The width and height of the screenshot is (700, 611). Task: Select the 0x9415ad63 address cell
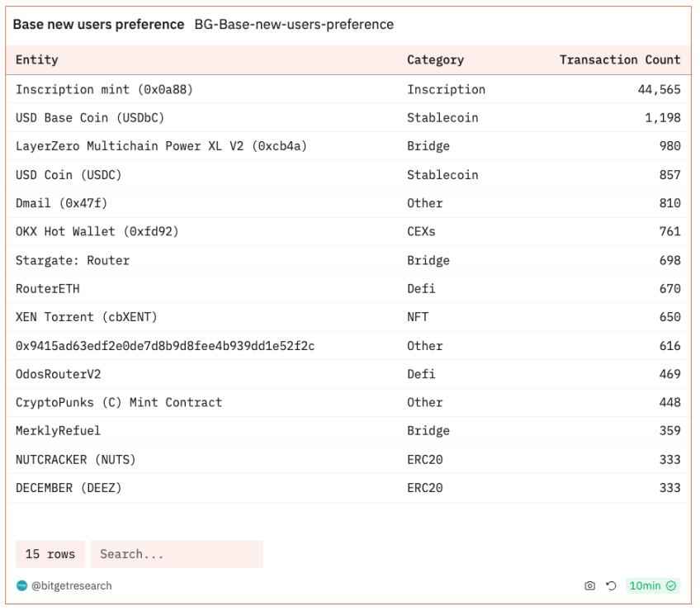click(164, 346)
